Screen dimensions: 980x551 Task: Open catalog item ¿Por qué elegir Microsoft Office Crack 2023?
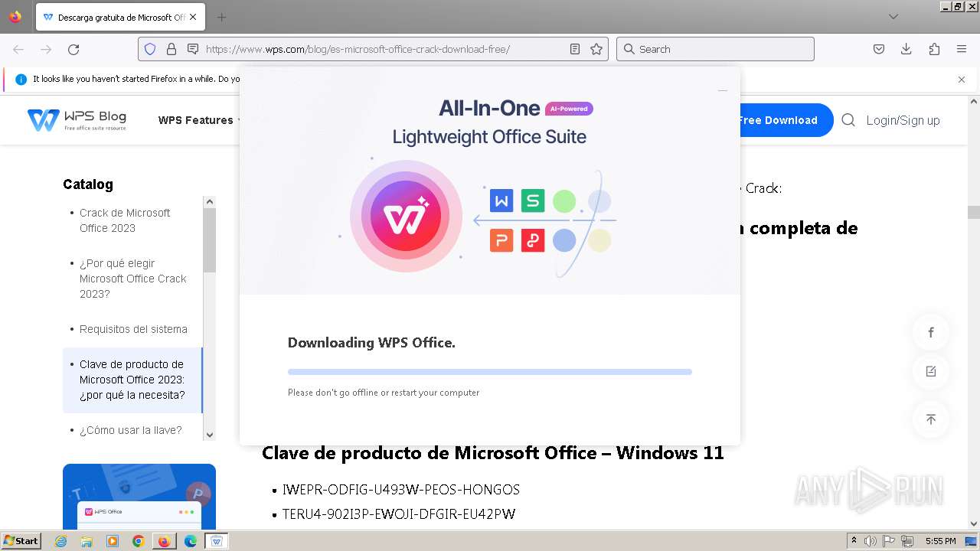click(133, 279)
